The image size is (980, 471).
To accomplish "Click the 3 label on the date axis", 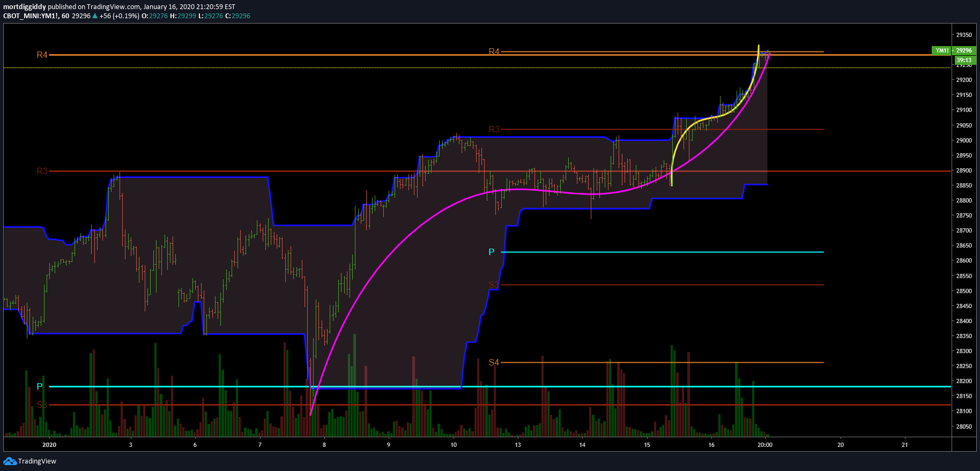I will pos(131,445).
